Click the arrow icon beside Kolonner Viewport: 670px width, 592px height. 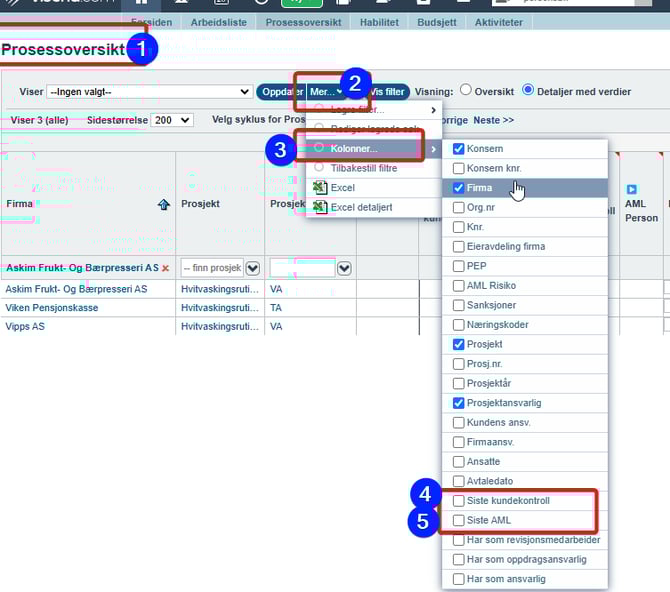pyautogui.click(x=433, y=149)
